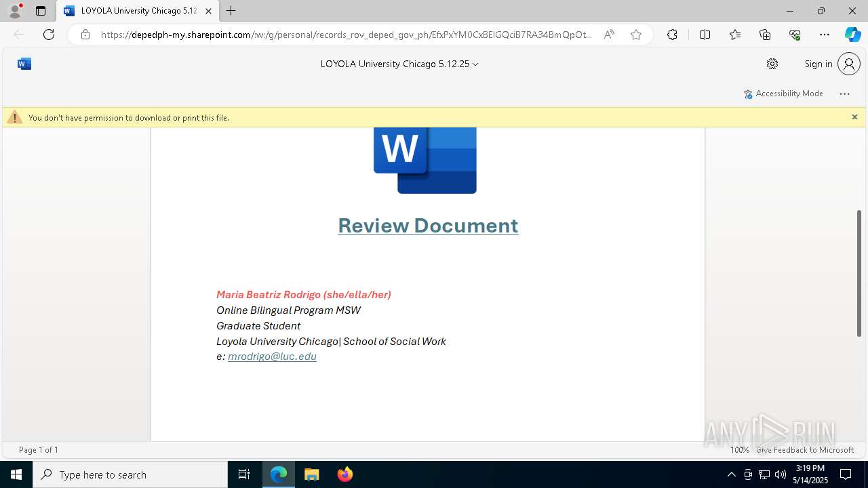The image size is (868, 488).
Task: Click the warning triangle icon
Action: click(x=15, y=117)
